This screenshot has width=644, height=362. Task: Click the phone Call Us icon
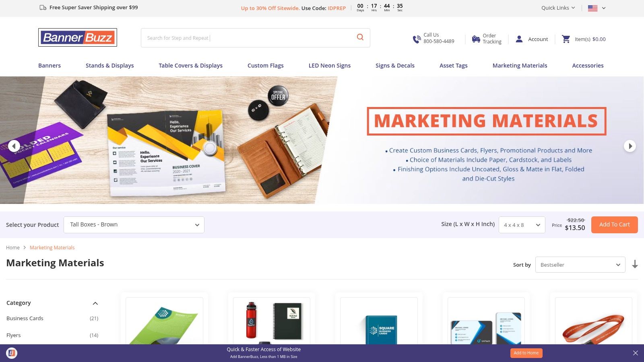pos(417,39)
